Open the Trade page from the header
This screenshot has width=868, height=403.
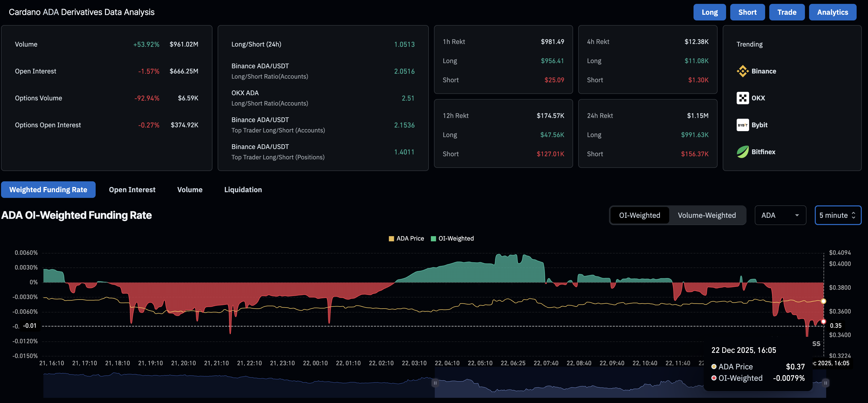point(787,12)
